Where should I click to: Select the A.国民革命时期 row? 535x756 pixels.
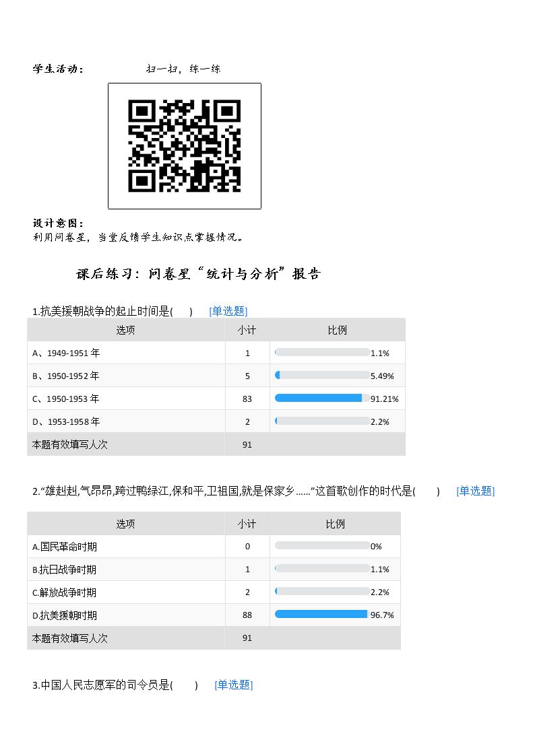[x=214, y=547]
